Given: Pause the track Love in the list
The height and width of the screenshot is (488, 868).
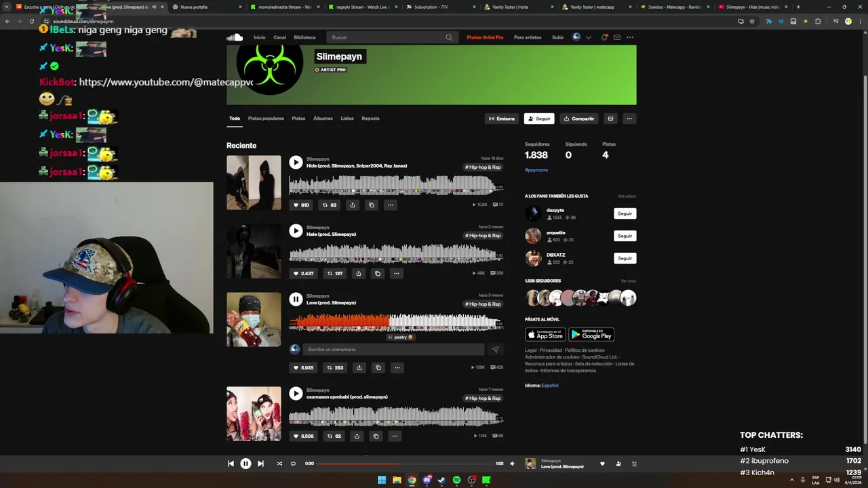Looking at the screenshot, I should coord(296,299).
